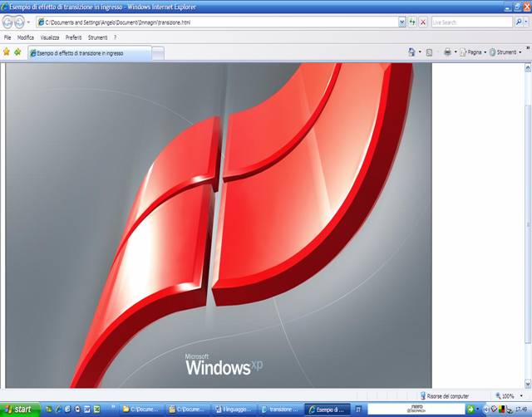Go to the Home page icon

(411, 52)
